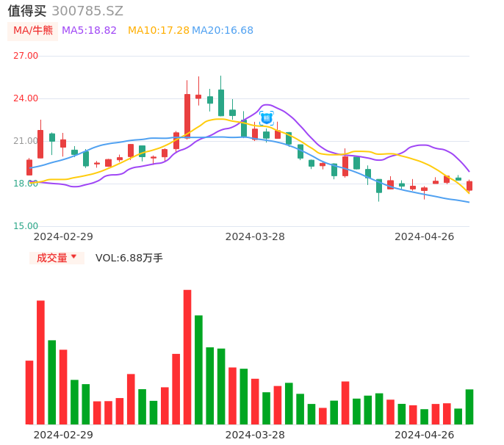
Task: Click the stock code 300785.SZ
Action: pyautogui.click(x=87, y=11)
